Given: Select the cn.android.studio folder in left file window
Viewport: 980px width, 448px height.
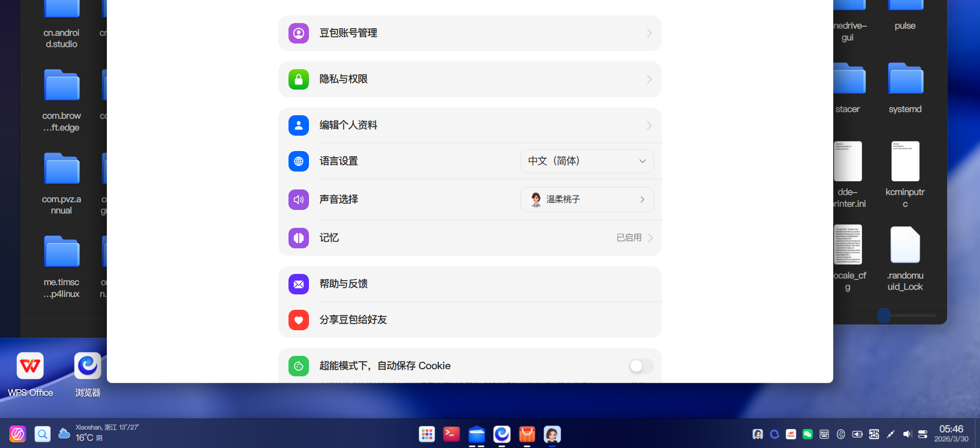Looking at the screenshot, I should coord(61,24).
